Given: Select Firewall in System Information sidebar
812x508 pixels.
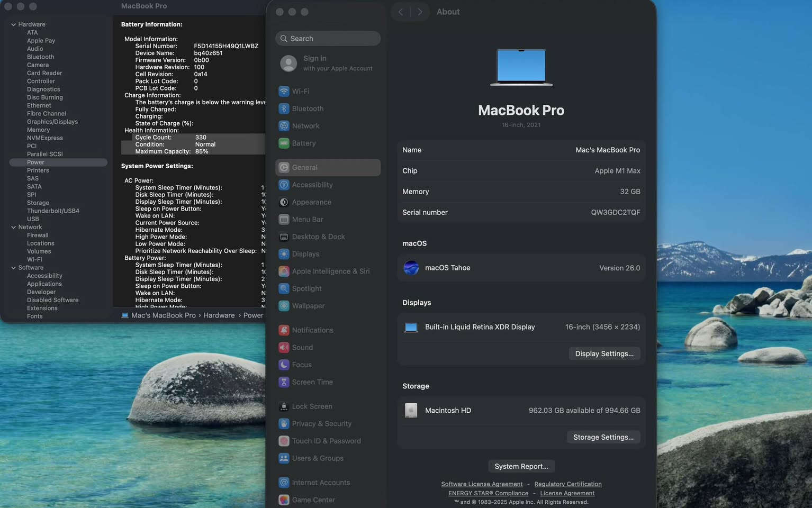Looking at the screenshot, I should point(38,235).
